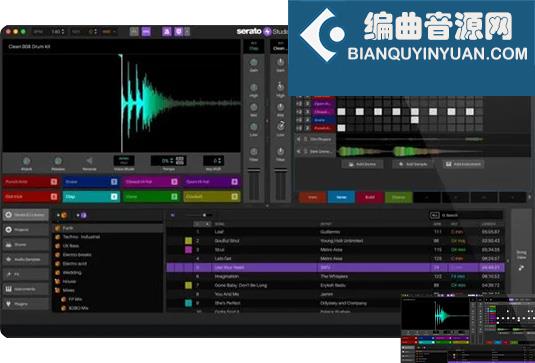This screenshot has height=363, width=535.
Task: Click the Release knob under the waveform
Action: (58, 161)
